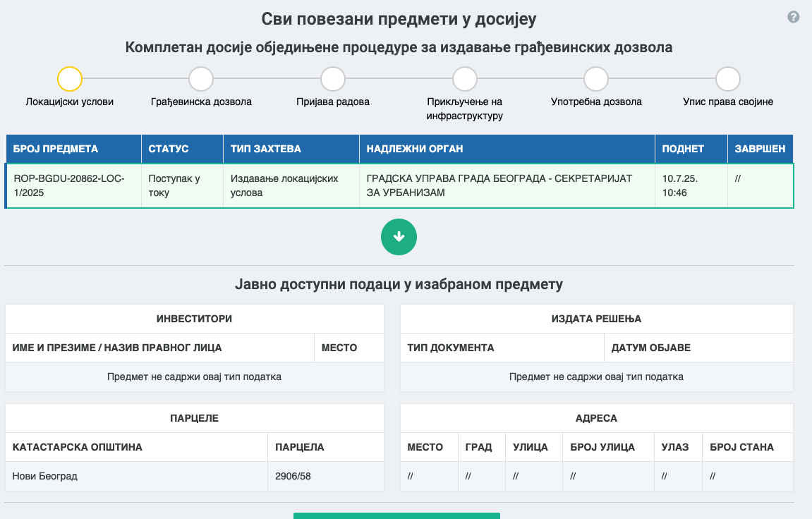Select the Упис права својине step circle

[728, 79]
